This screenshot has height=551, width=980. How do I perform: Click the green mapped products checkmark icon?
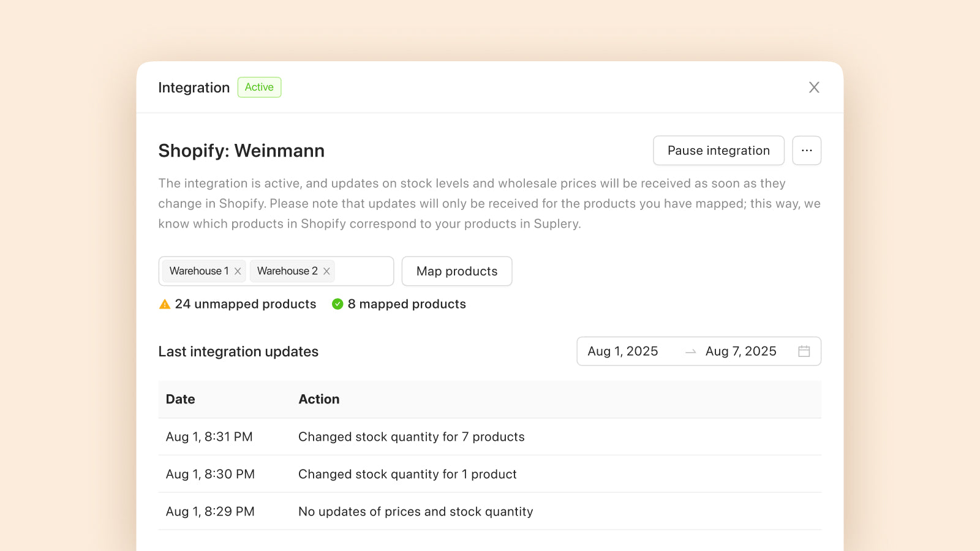pos(337,304)
